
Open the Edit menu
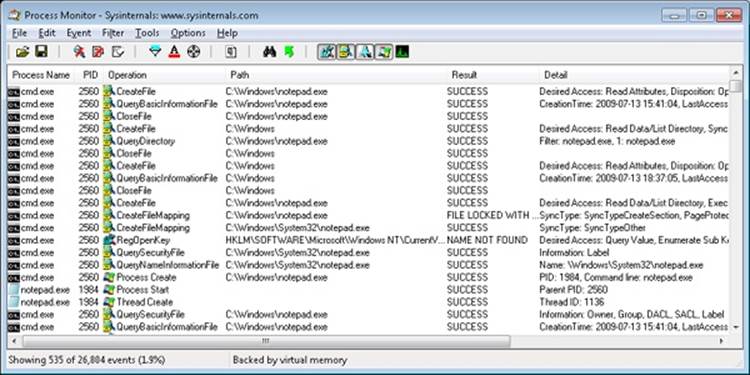[x=47, y=33]
